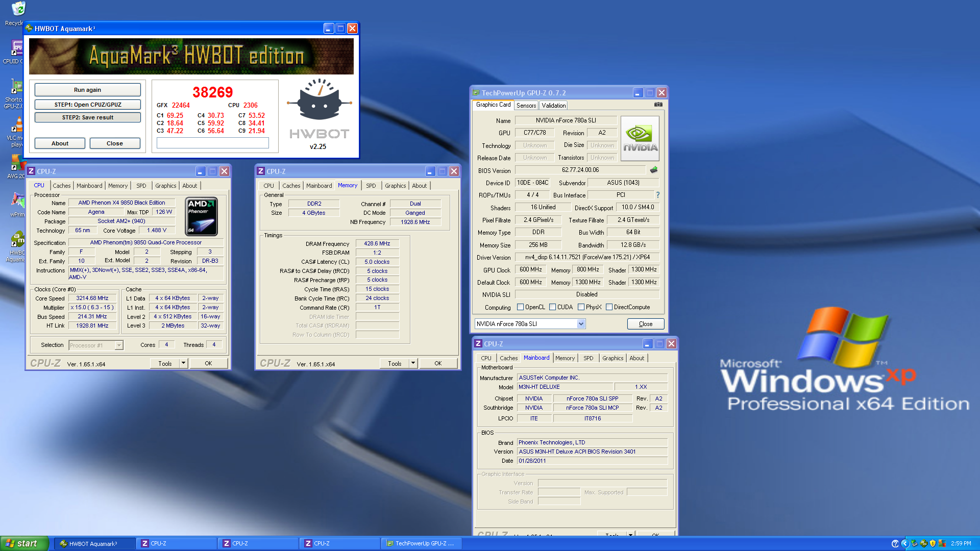Viewport: 980px width, 551px height.
Task: Open SPD tab in the CPU-Z Memory window
Action: 371,186
